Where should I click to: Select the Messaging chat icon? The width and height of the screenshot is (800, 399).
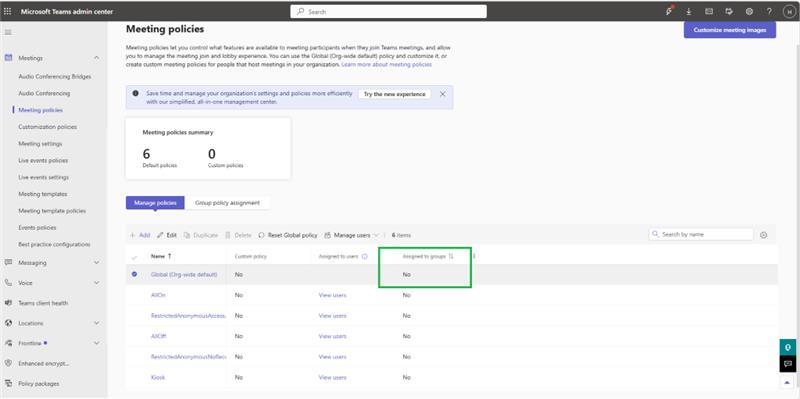pos(8,262)
